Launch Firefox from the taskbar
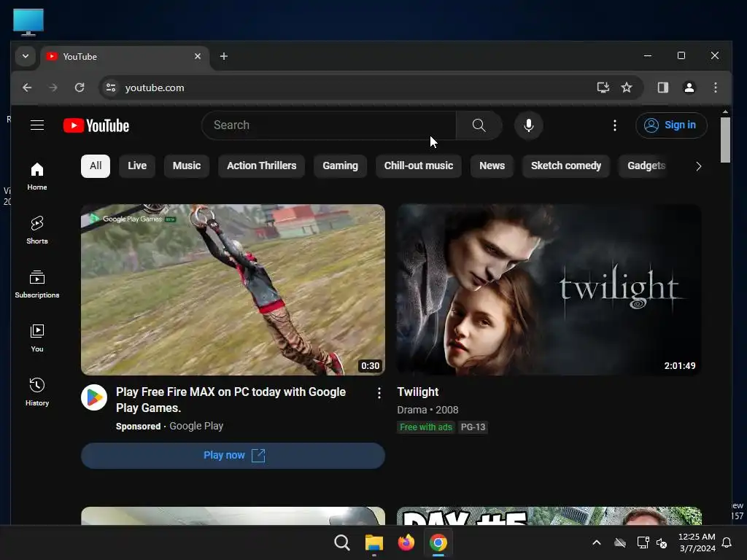747x560 pixels. coord(406,542)
